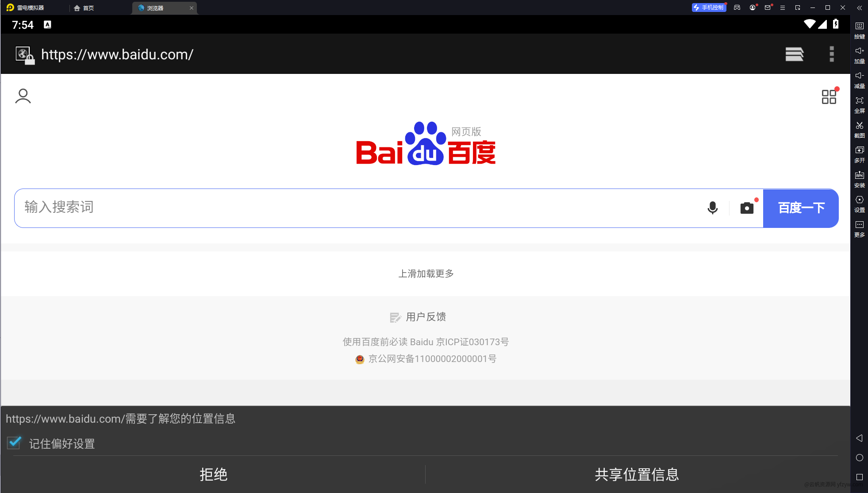The width and height of the screenshot is (868, 493).
Task: Click the battery status icon
Action: [835, 24]
